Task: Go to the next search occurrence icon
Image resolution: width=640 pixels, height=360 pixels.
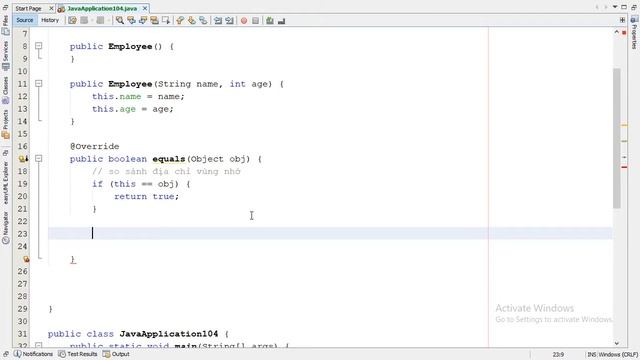Action: (143, 20)
